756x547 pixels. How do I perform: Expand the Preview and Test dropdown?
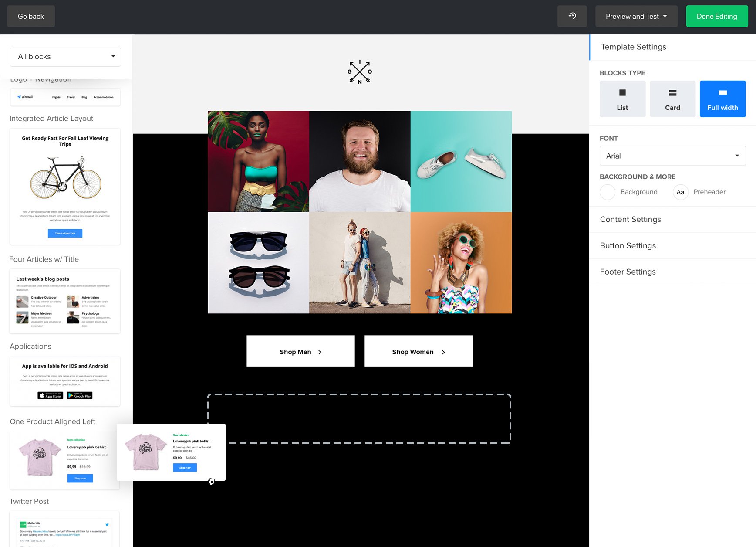point(636,17)
